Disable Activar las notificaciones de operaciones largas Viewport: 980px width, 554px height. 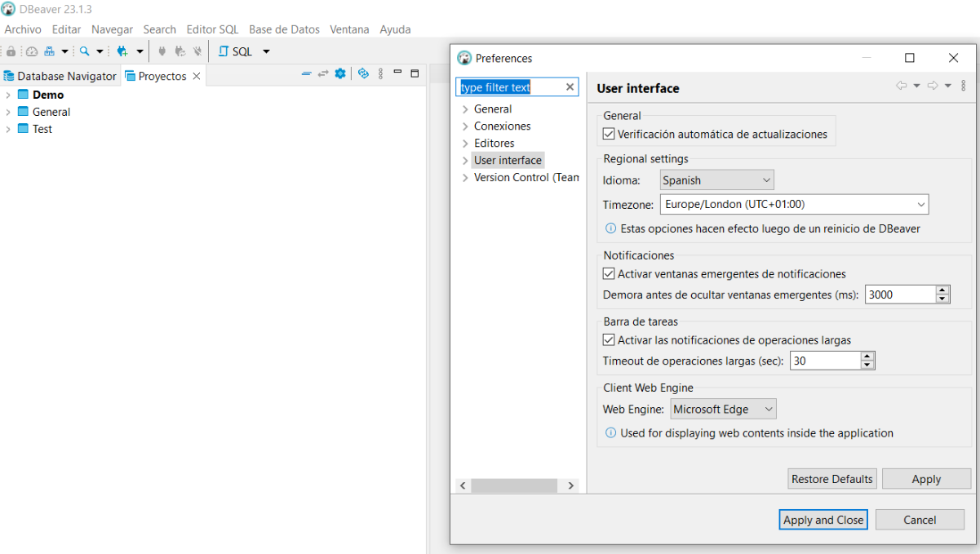608,341
